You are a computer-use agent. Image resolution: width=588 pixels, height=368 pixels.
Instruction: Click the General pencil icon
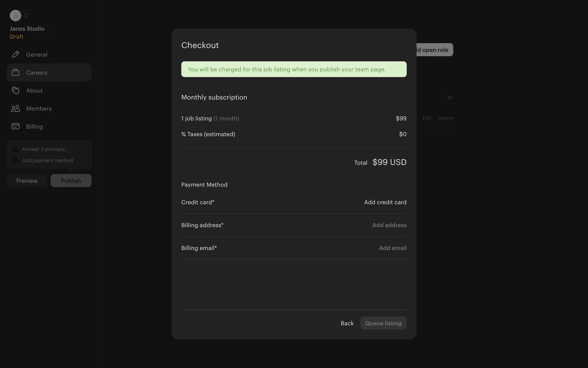(16, 55)
